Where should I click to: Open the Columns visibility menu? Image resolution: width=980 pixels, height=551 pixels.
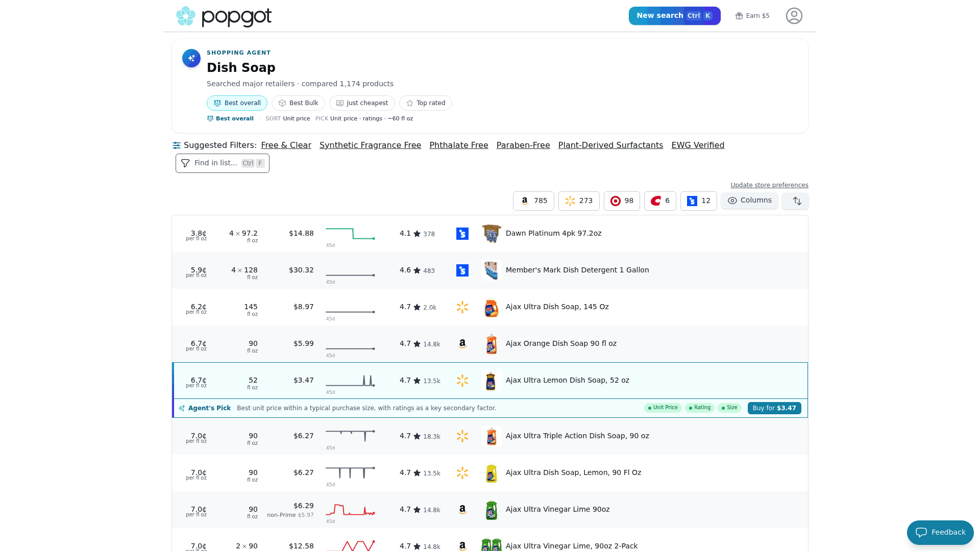(749, 201)
